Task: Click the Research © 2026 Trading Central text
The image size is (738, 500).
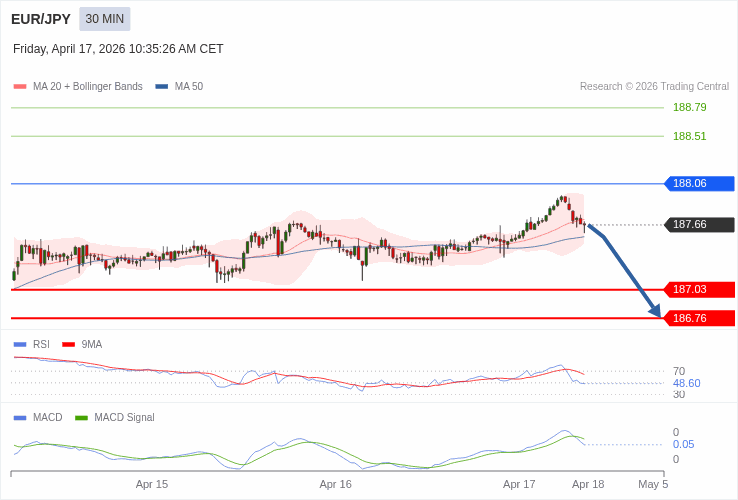Action: pos(654,87)
